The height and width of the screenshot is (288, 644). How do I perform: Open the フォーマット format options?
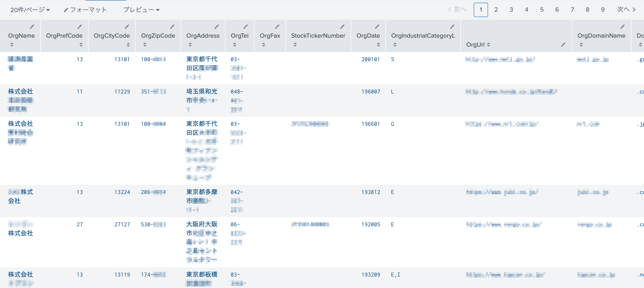pos(85,10)
